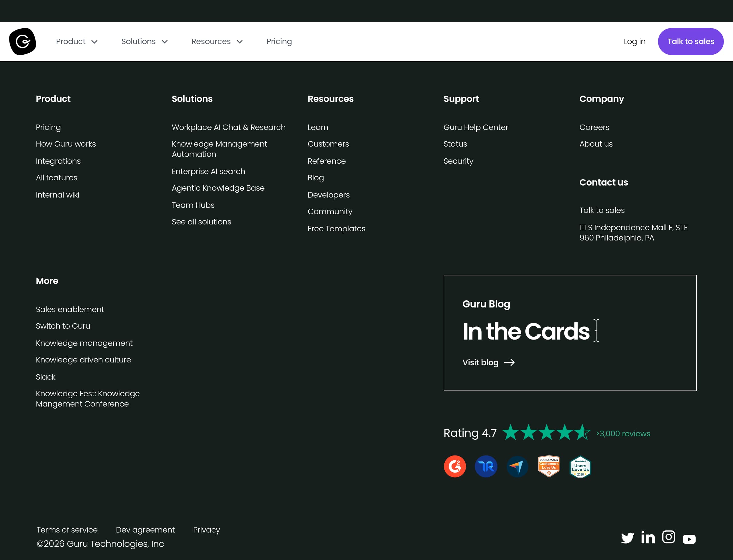Click the SourceForge Customers Love Us badge
Image resolution: width=733 pixels, height=560 pixels.
tap(549, 466)
